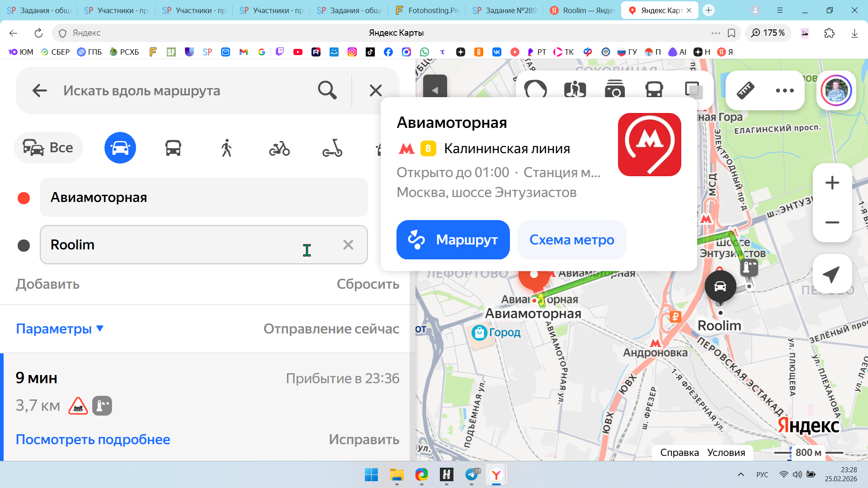Viewport: 868px width, 488px height.
Task: Select the scooter route mode
Action: [332, 148]
